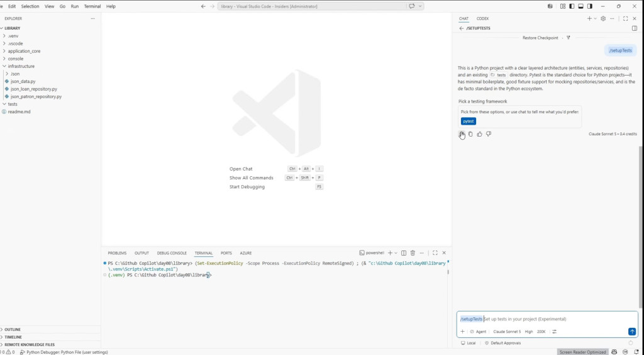644x355 pixels.
Task: Click the fork icon beside Restore Checkpoint
Action: pos(569,38)
